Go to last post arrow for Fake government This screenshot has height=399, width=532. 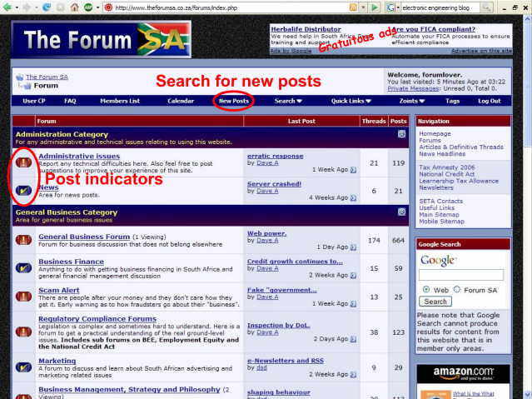[353, 303]
